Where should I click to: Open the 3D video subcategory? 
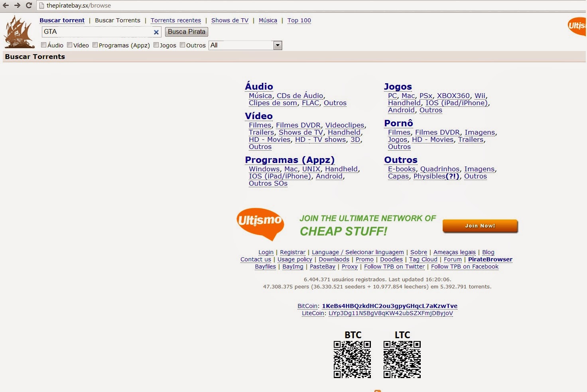(x=355, y=139)
